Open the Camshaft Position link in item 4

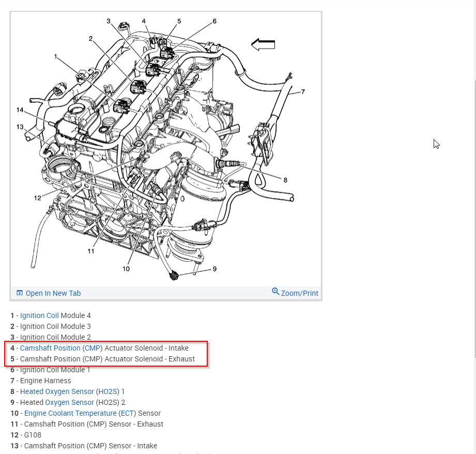pos(50,348)
